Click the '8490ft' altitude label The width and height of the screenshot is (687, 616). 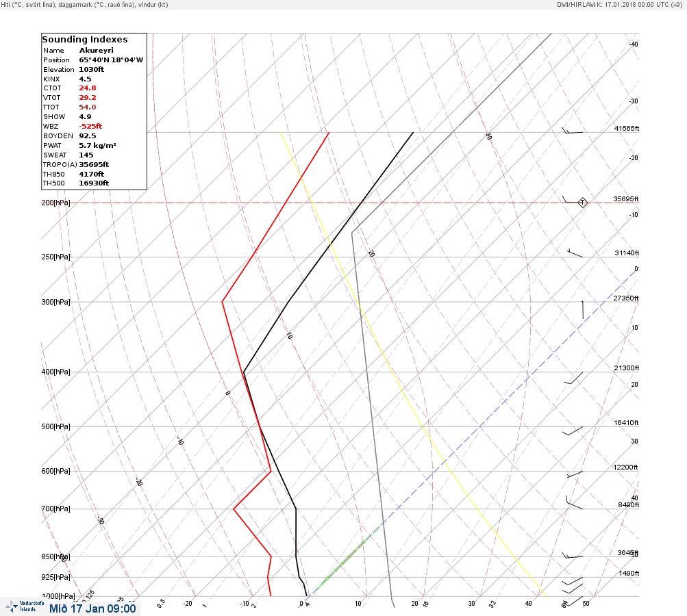[628, 505]
